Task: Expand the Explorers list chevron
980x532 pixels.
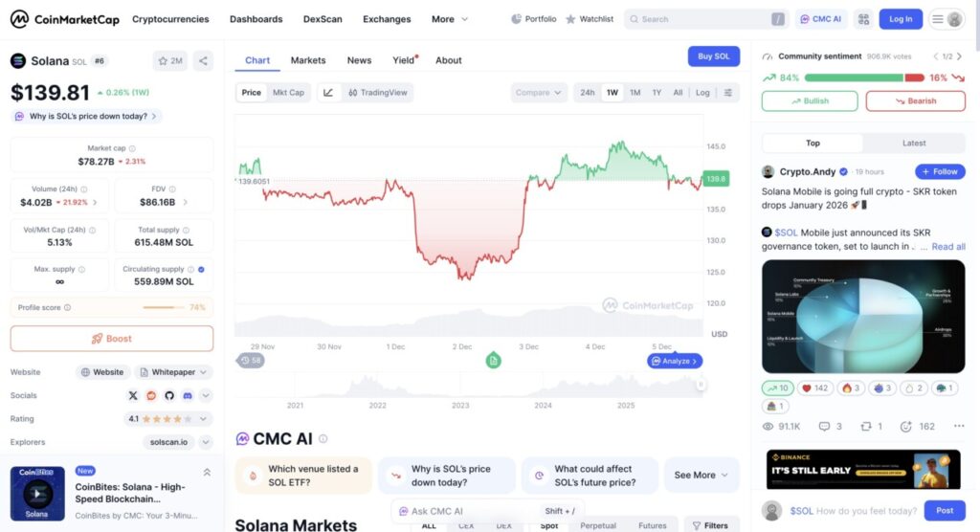Action: (206, 442)
